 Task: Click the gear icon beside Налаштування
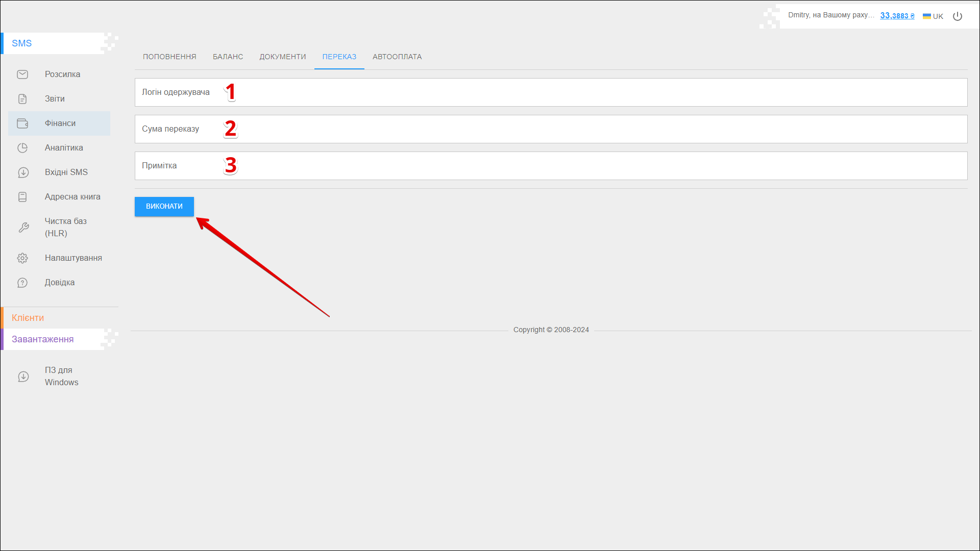click(22, 258)
